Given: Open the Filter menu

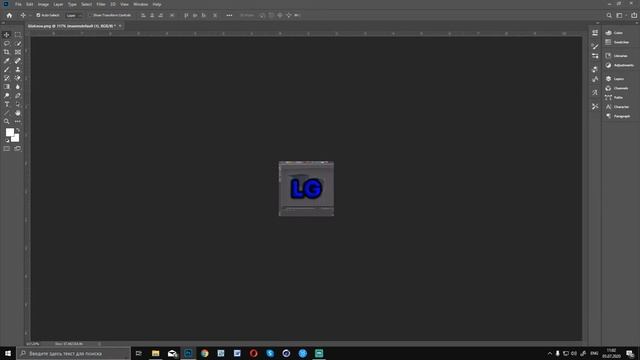Looking at the screenshot, I should (101, 4).
